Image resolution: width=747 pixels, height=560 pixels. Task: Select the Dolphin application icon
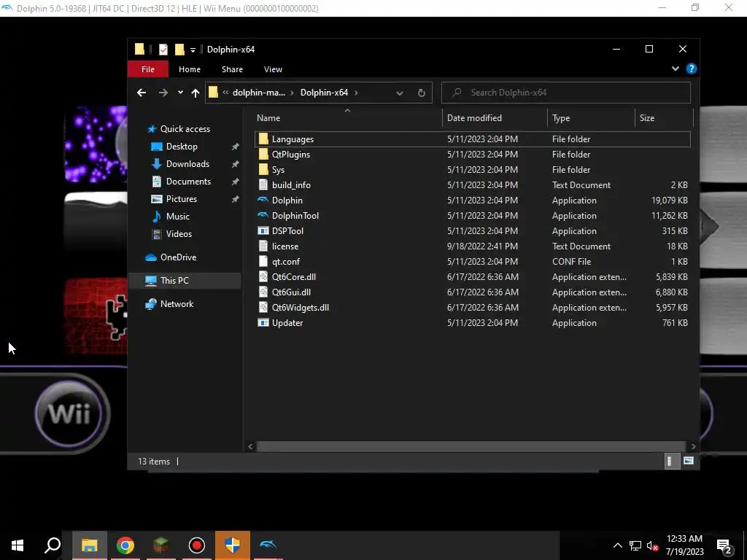pyautogui.click(x=263, y=200)
